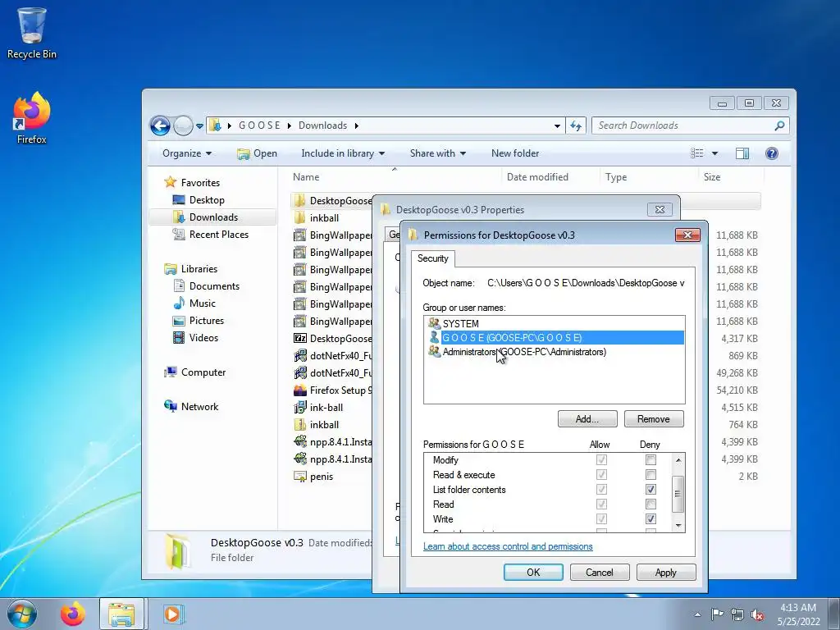This screenshot has width=840, height=630.
Task: Uncheck Deny for List folder contents
Action: click(x=651, y=489)
